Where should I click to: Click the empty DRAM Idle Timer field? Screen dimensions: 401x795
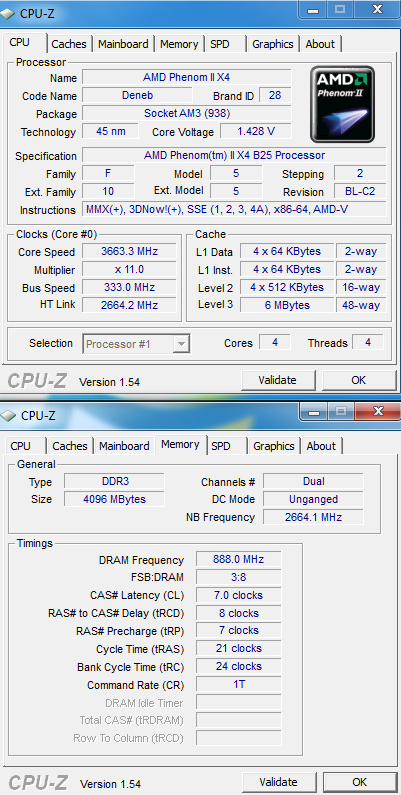pyautogui.click(x=238, y=703)
